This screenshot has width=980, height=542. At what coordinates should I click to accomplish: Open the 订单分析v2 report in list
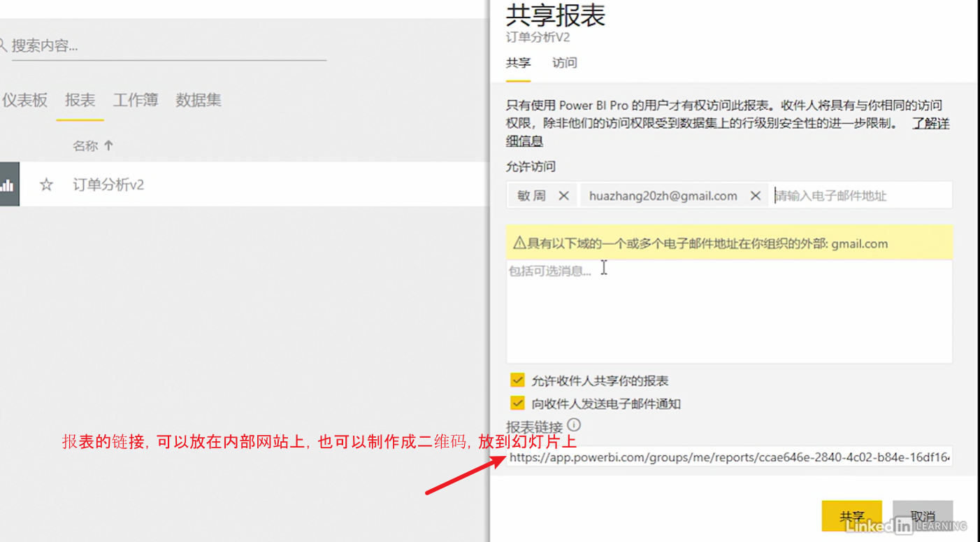108,185
